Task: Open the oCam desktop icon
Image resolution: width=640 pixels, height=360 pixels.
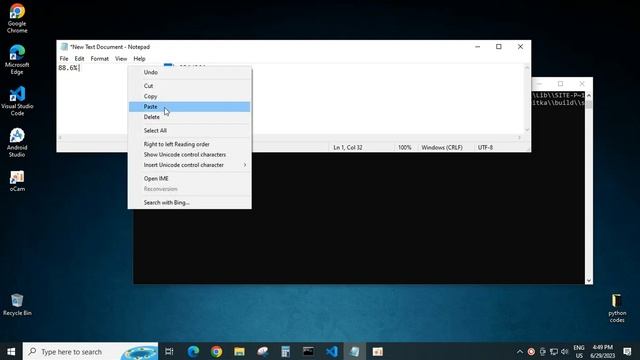Action: pyautogui.click(x=17, y=181)
